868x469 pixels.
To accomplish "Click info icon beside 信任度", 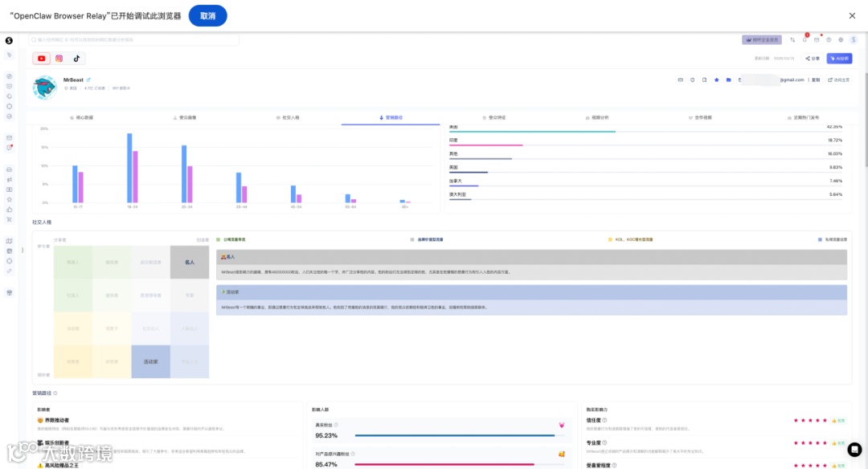I will (604, 420).
